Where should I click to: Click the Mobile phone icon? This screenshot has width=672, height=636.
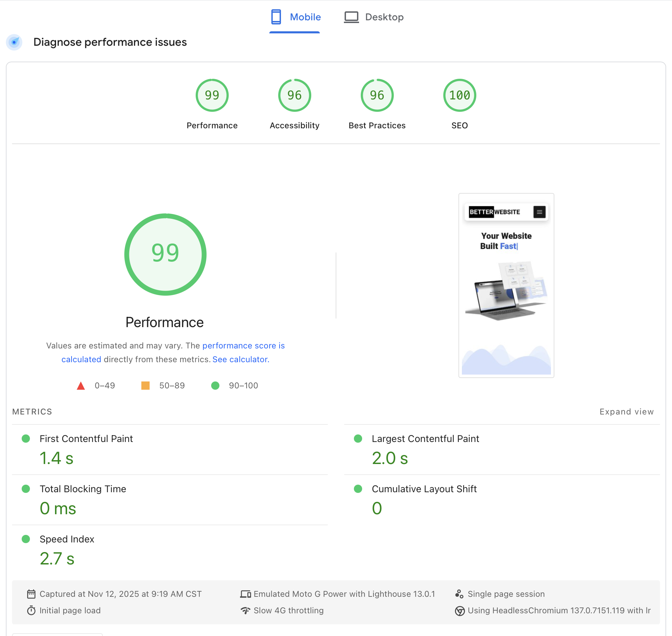[276, 17]
